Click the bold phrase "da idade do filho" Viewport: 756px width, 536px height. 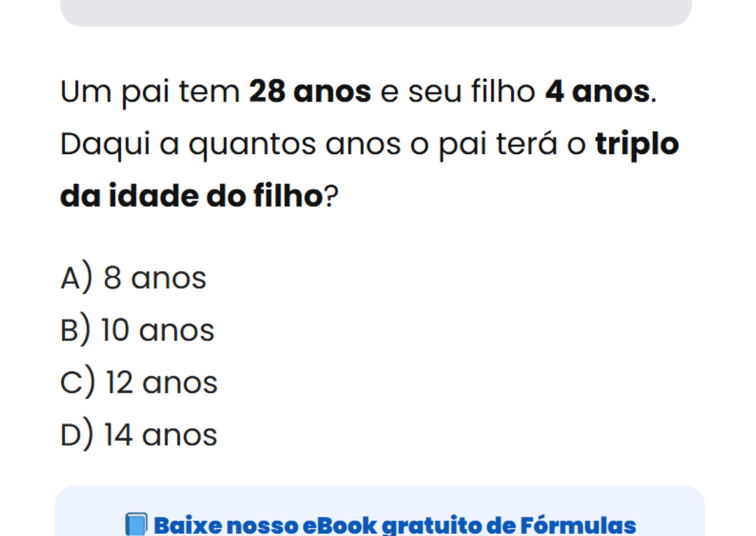[190, 197]
